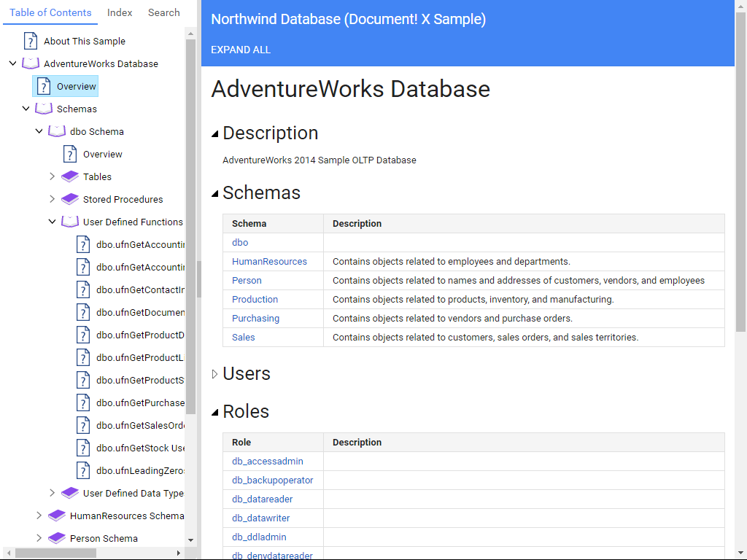Open the db_accessadmin role link
This screenshot has width=747, height=560.
coord(268,461)
